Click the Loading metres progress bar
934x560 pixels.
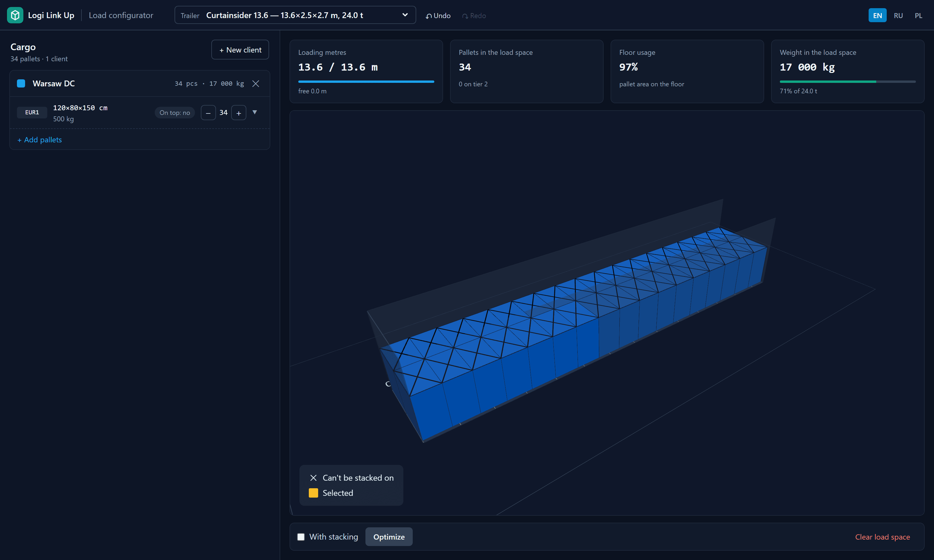[x=366, y=81]
